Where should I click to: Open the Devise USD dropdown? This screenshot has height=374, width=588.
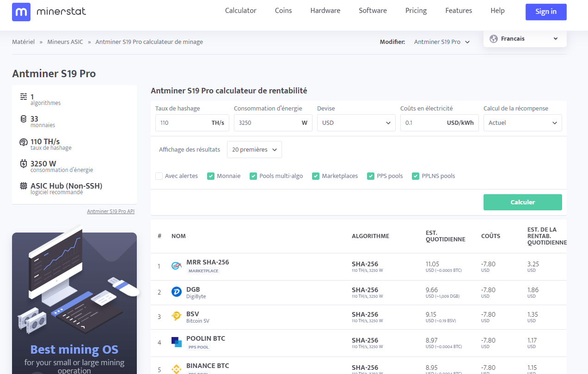point(356,123)
